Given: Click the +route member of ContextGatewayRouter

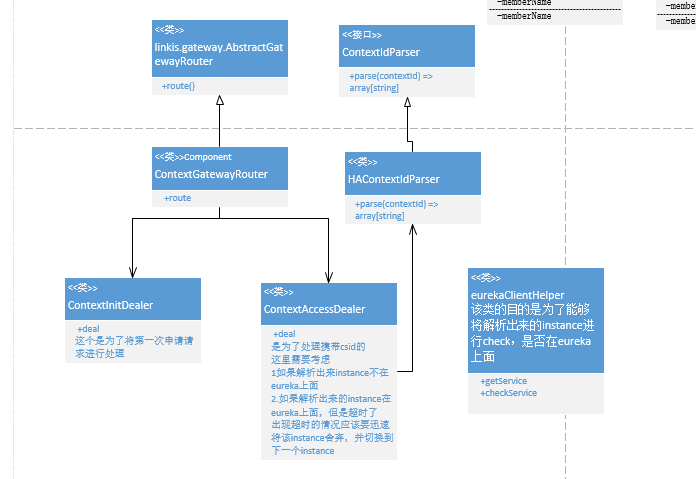Looking at the screenshot, I should [179, 198].
